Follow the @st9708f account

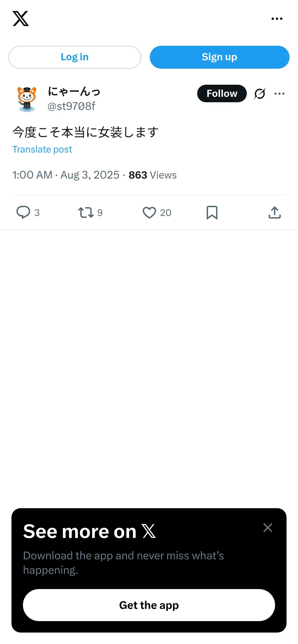pyautogui.click(x=222, y=94)
